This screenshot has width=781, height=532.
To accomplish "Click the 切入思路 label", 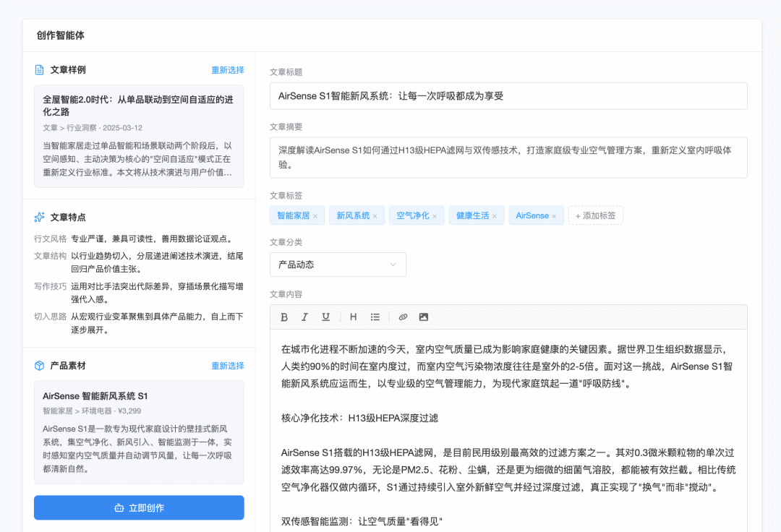I will coord(51,317).
